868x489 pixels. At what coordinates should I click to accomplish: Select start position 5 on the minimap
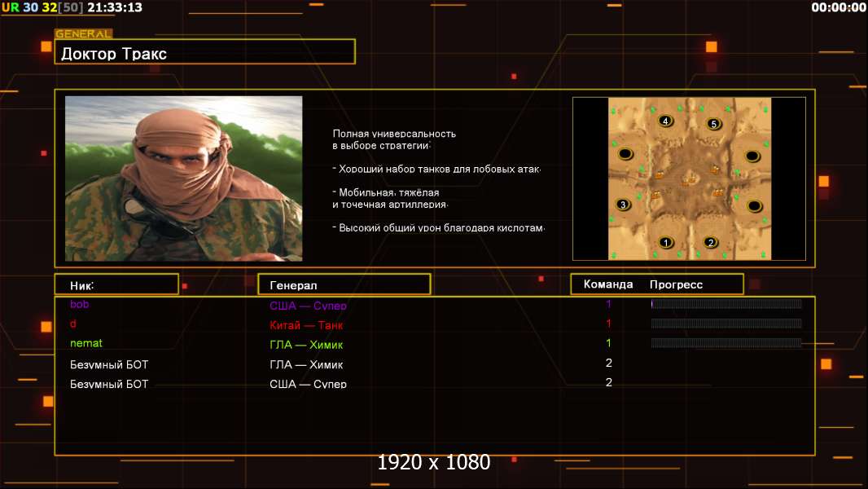point(713,124)
